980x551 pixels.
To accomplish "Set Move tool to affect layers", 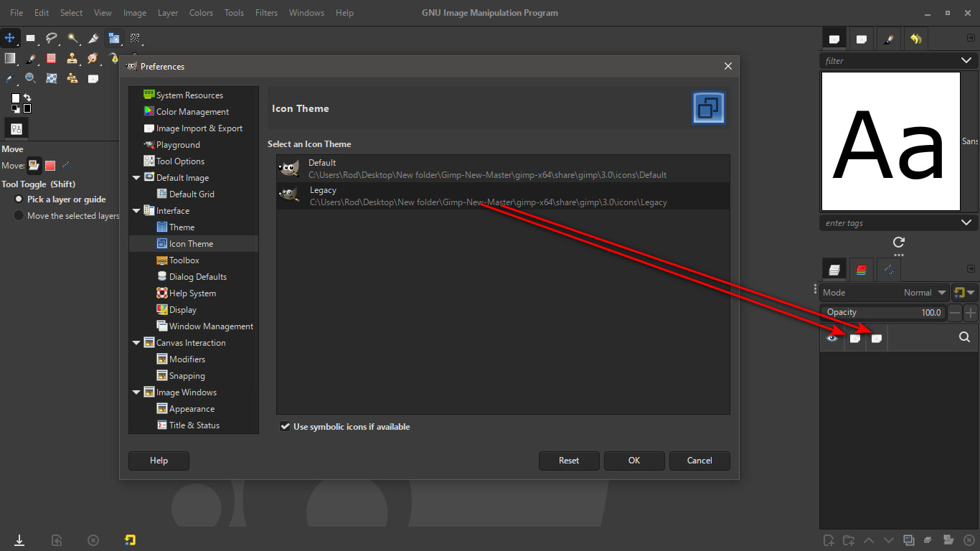I will pos(34,166).
